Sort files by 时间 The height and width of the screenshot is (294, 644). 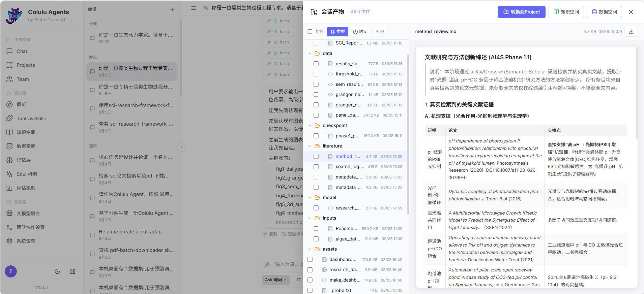coord(360,32)
